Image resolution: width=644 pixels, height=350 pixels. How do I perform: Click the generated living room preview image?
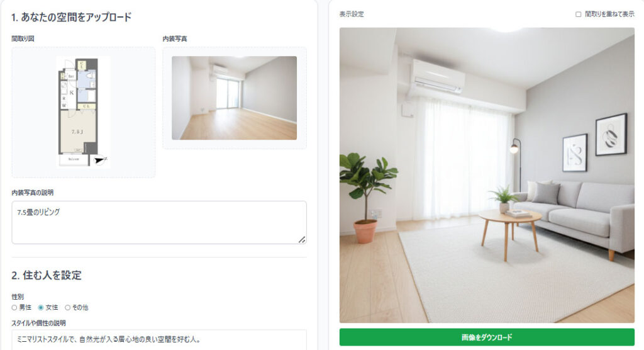click(x=487, y=175)
